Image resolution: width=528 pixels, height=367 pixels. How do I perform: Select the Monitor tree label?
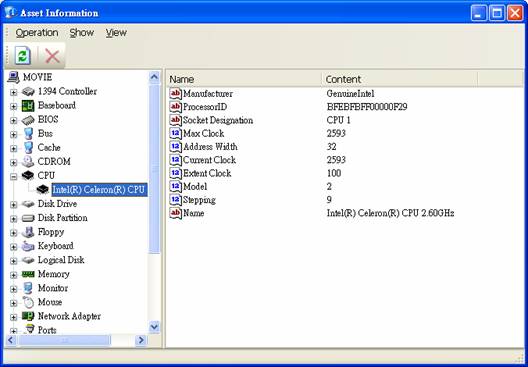53,288
